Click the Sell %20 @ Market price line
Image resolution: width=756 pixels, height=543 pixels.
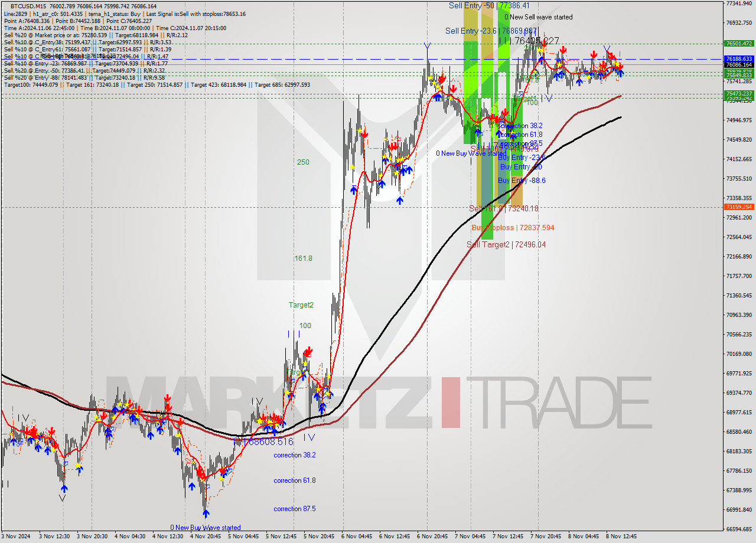tap(96, 35)
